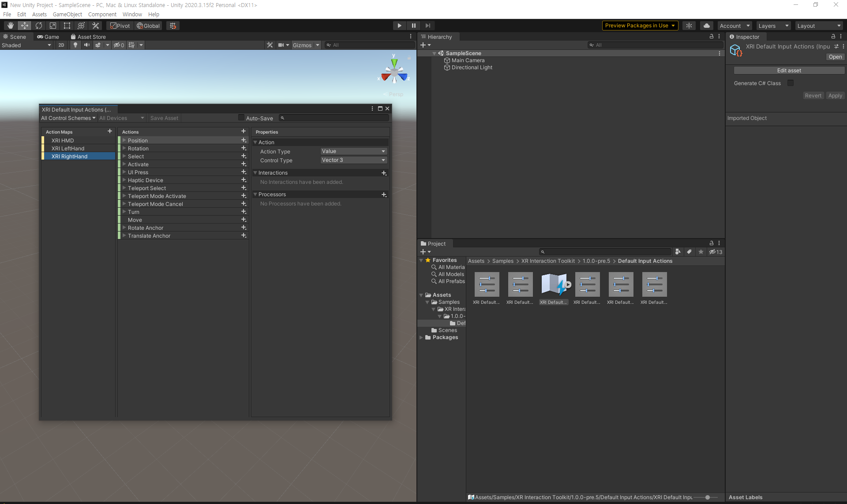Toggle scene lighting bulb icon
Viewport: 847px width, 504px height.
point(75,45)
